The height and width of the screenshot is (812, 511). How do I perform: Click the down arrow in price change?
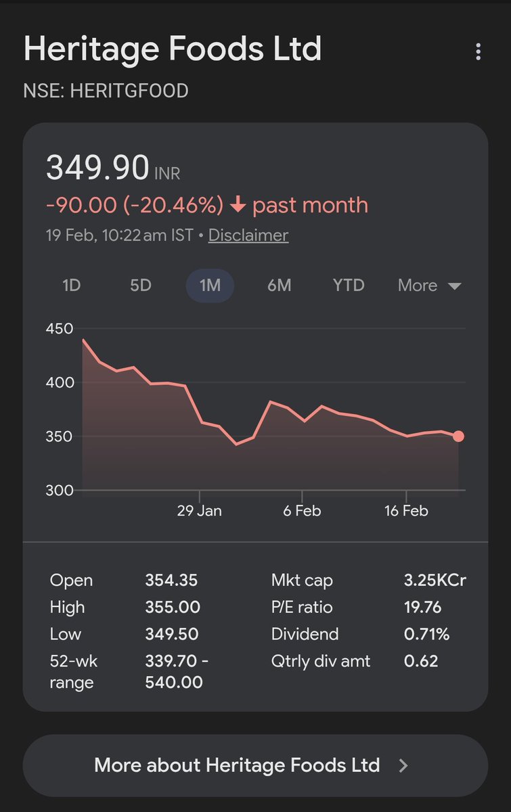pyautogui.click(x=237, y=205)
